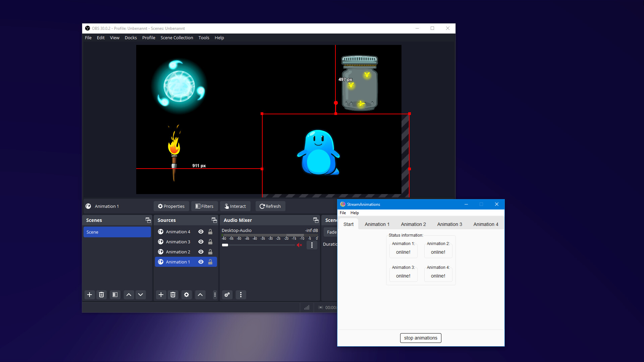This screenshot has width=644, height=362.
Task: Open scene filters using the filter icon
Action: click(115, 295)
